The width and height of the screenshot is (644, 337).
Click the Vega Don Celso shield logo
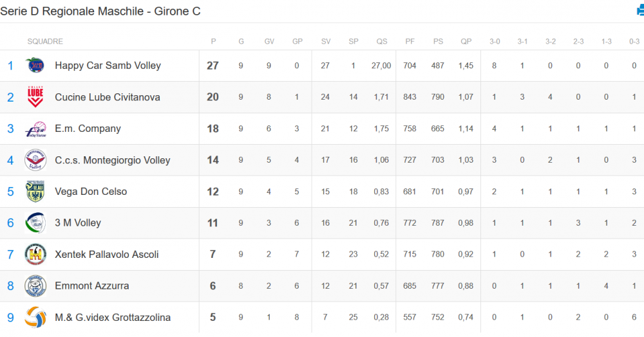click(x=35, y=192)
